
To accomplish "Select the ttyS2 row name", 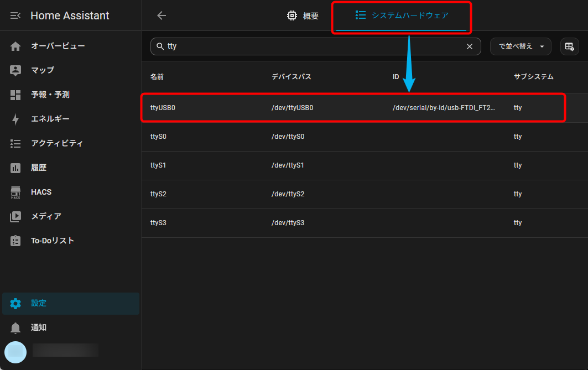I will click(x=158, y=194).
